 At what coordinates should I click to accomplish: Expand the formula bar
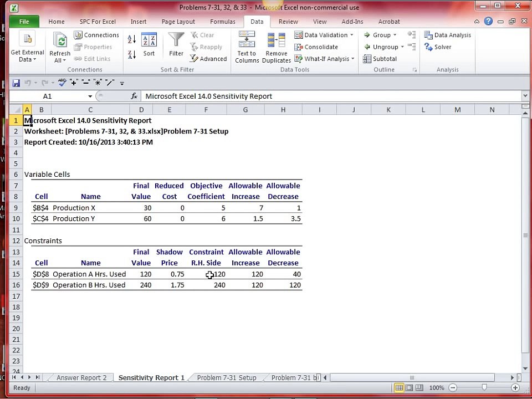[x=525, y=96]
